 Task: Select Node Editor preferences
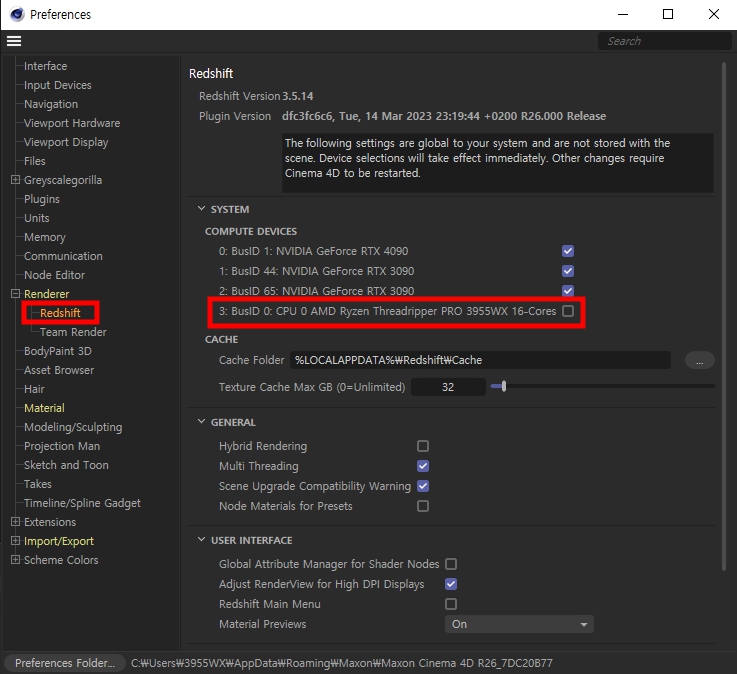click(55, 275)
